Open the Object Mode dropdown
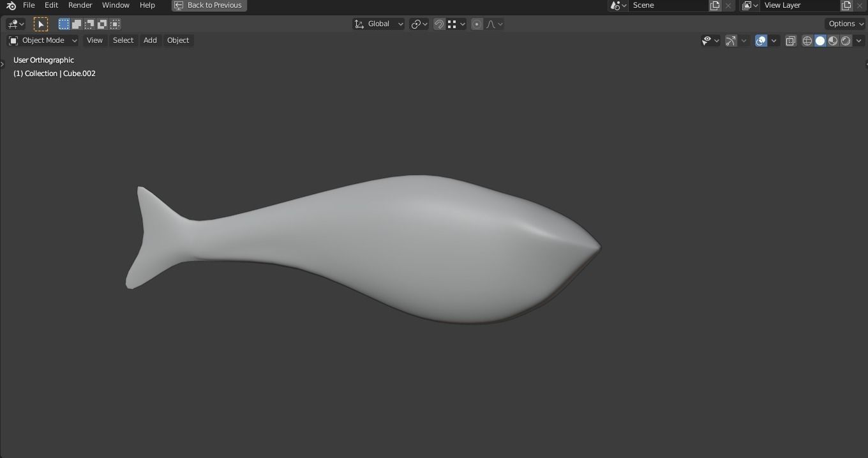868x458 pixels. pos(43,40)
